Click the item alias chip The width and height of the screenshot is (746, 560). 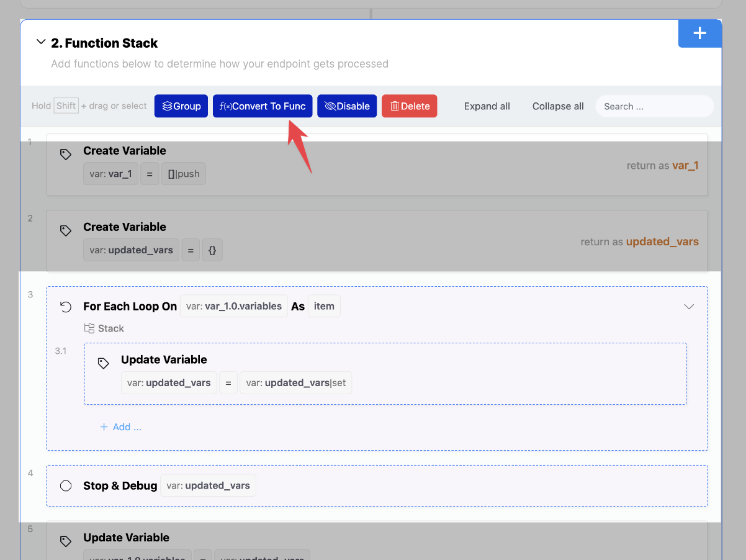[x=324, y=306]
